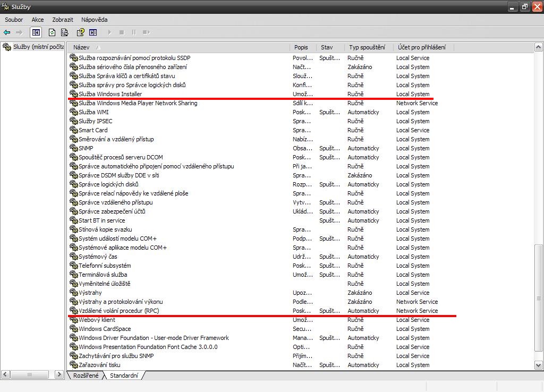Viewport: 544px width, 392px height.
Task: Select Správce DSDM služby DDE v síti
Action: tap(118, 175)
